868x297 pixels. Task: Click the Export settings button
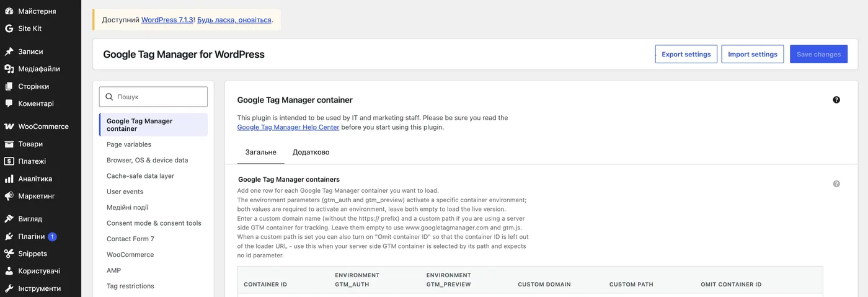click(x=686, y=54)
